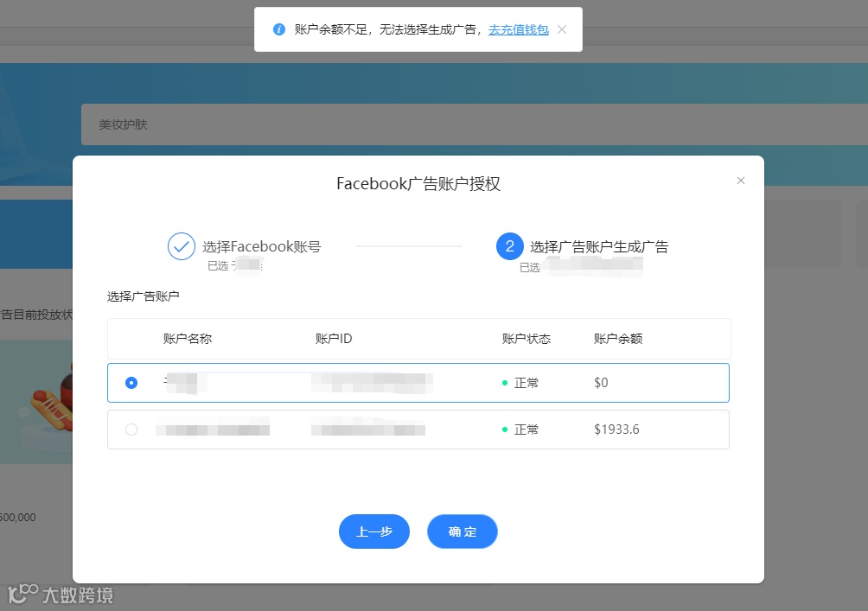Click the step 2 circle icon
868x611 pixels.
(510, 246)
